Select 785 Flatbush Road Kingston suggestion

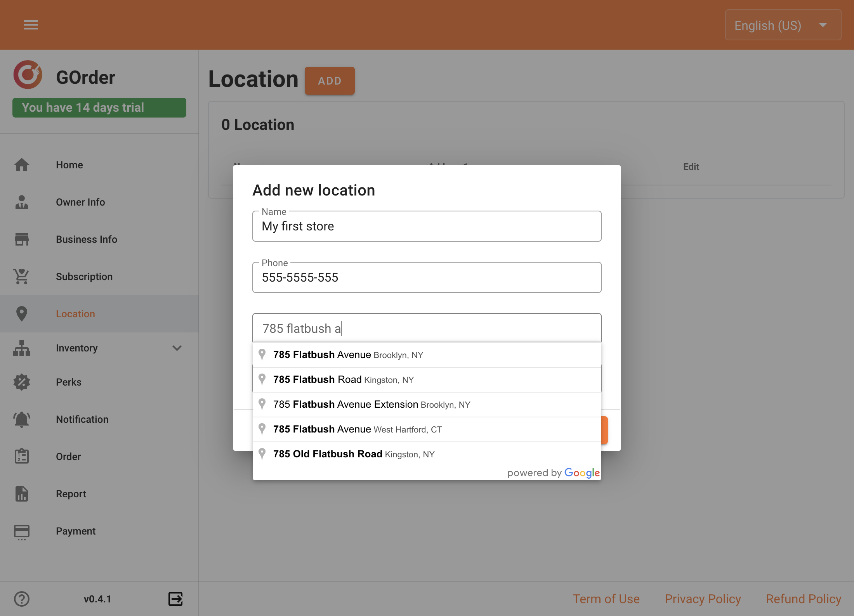[427, 379]
